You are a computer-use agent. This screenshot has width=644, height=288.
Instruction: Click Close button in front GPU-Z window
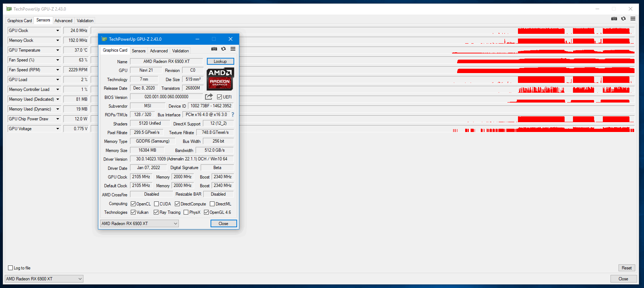click(x=224, y=224)
